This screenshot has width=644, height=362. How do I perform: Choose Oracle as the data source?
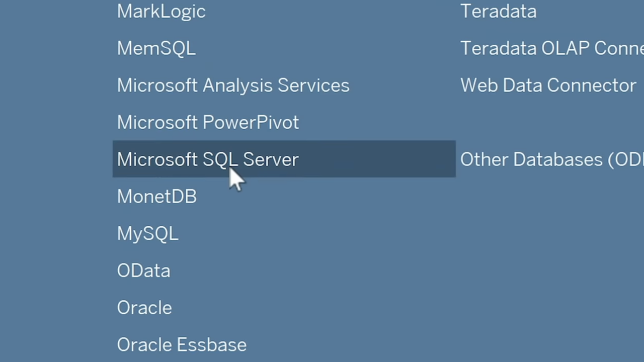(x=144, y=308)
